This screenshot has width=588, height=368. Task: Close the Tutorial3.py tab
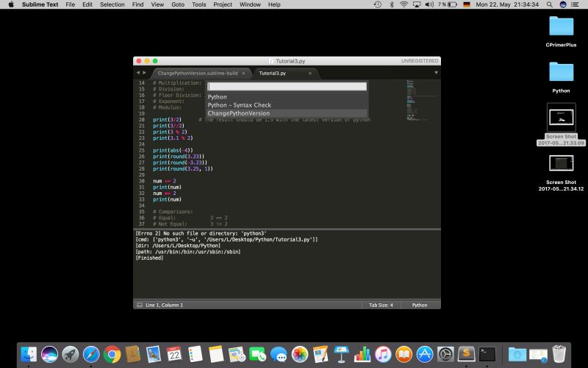click(x=309, y=73)
